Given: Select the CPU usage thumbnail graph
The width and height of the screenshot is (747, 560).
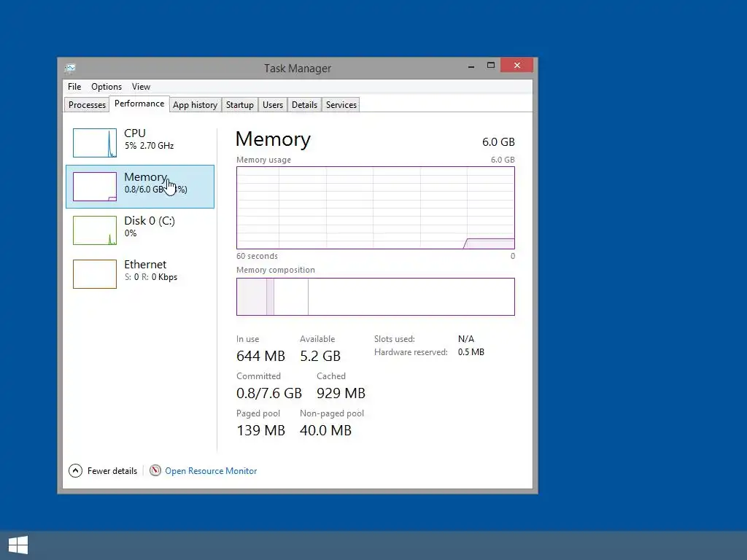Looking at the screenshot, I should [x=94, y=143].
